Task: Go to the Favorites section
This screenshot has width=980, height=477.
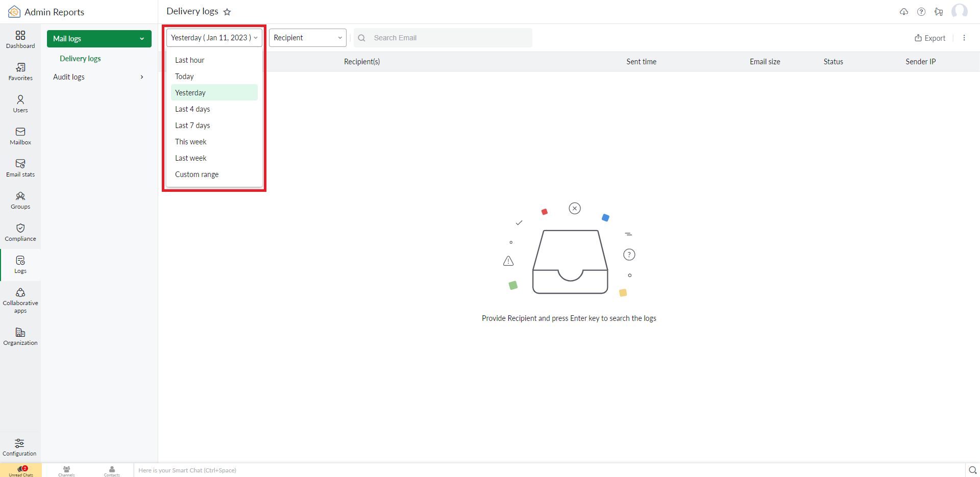Action: point(20,71)
